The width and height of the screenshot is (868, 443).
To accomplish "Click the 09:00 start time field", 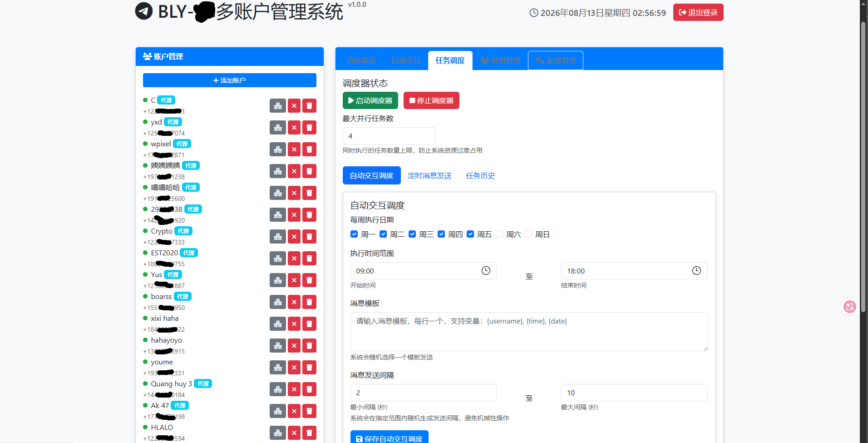I will [x=424, y=271].
